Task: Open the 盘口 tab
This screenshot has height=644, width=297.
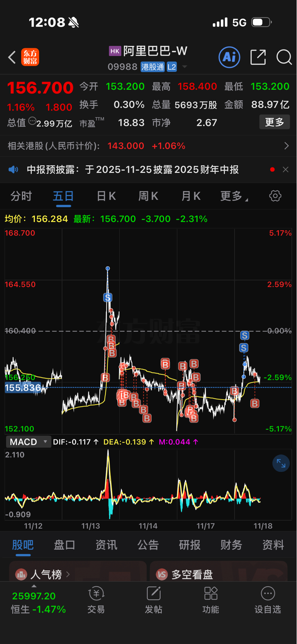Action: pyautogui.click(x=64, y=545)
